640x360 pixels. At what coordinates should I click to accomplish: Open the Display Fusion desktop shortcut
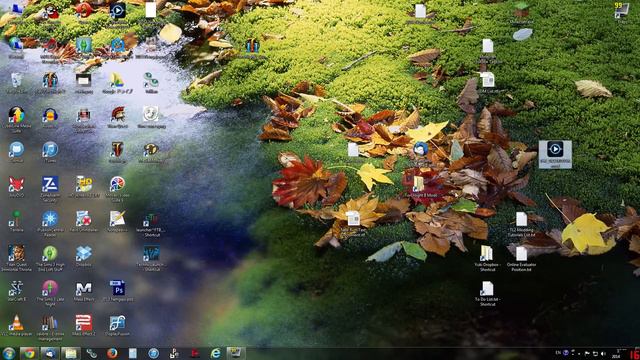(x=118, y=323)
